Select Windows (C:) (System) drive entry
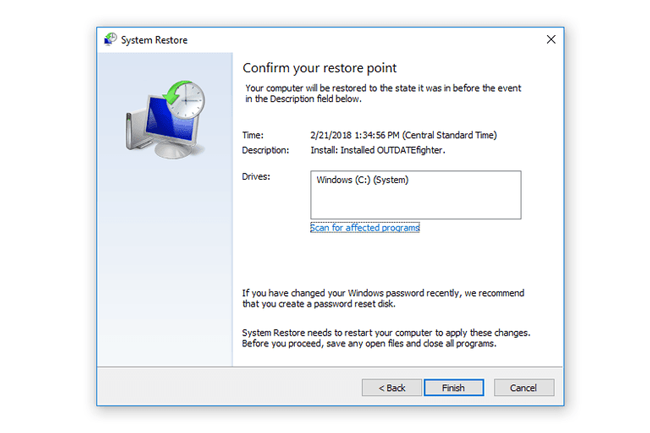 [362, 180]
